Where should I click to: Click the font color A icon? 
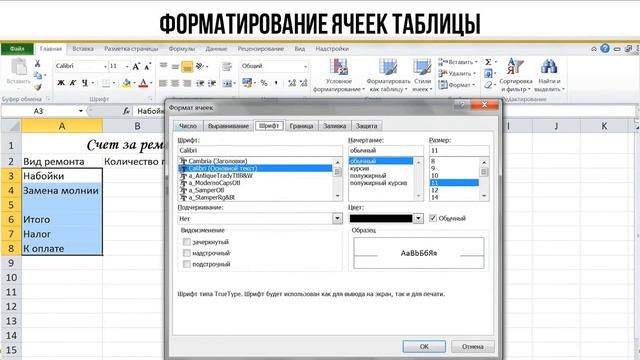pyautogui.click(x=143, y=83)
